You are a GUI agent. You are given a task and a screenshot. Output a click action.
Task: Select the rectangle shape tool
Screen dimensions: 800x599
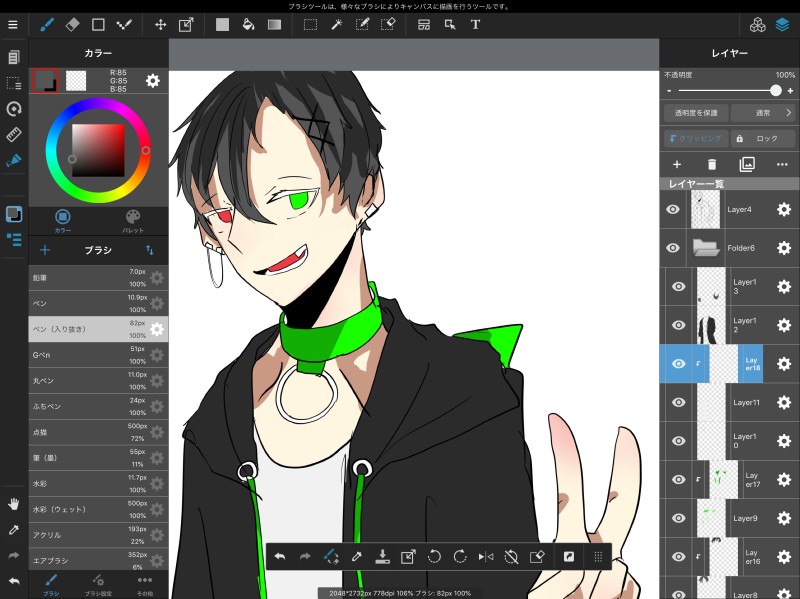click(98, 24)
